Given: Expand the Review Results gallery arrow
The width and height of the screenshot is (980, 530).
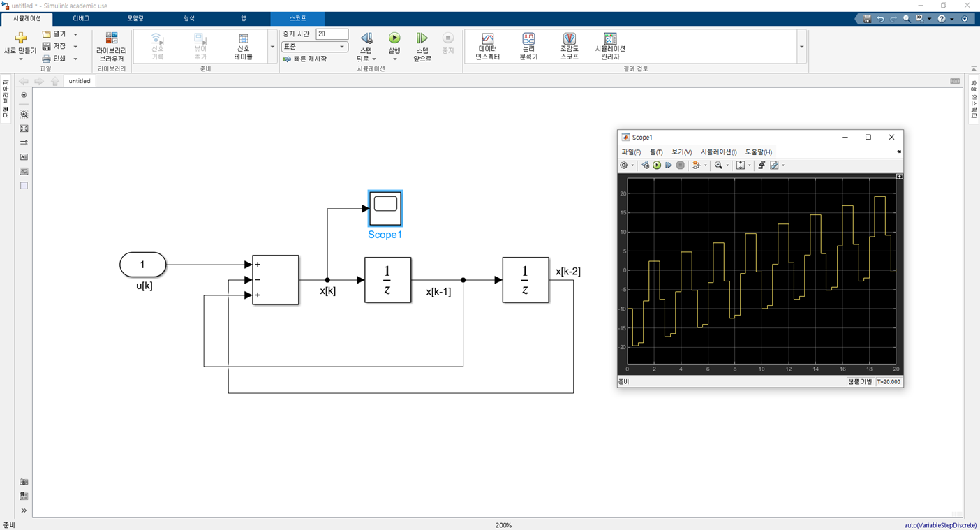Looking at the screenshot, I should click(x=801, y=47).
